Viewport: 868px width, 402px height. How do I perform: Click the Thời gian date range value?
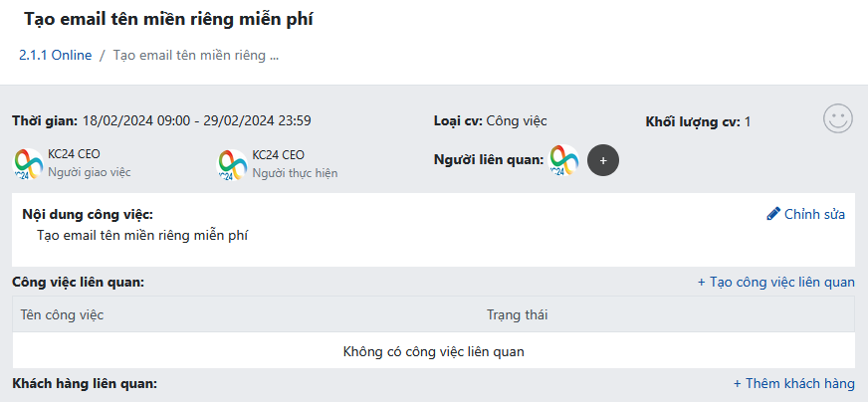pyautogui.click(x=196, y=120)
